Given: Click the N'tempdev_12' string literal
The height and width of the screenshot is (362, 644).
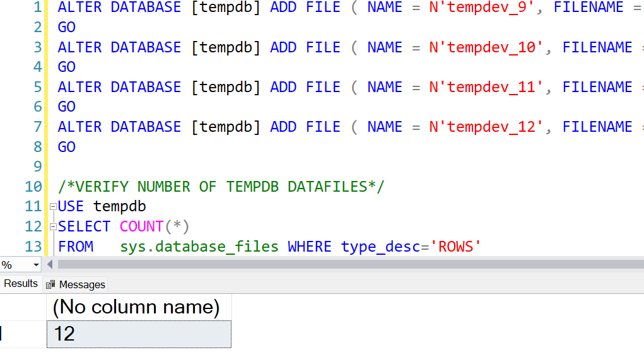Looking at the screenshot, I should pyautogui.click(x=486, y=127).
